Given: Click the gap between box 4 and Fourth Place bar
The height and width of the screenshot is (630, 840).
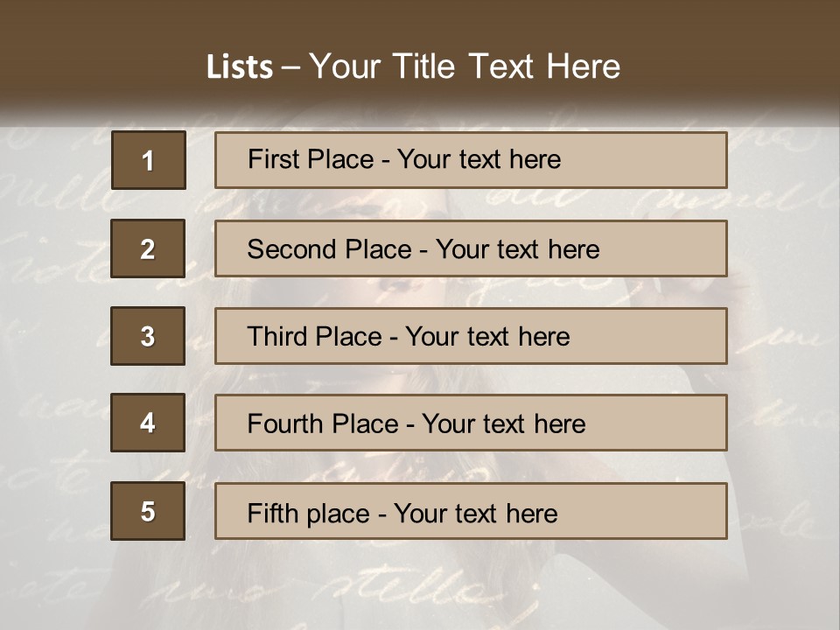Looking at the screenshot, I should (200, 423).
